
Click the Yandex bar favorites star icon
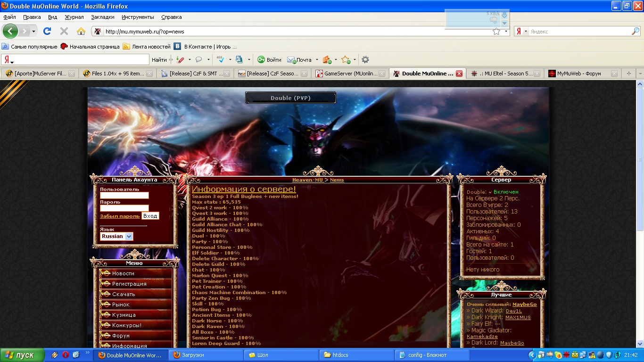pyautogui.click(x=346, y=60)
